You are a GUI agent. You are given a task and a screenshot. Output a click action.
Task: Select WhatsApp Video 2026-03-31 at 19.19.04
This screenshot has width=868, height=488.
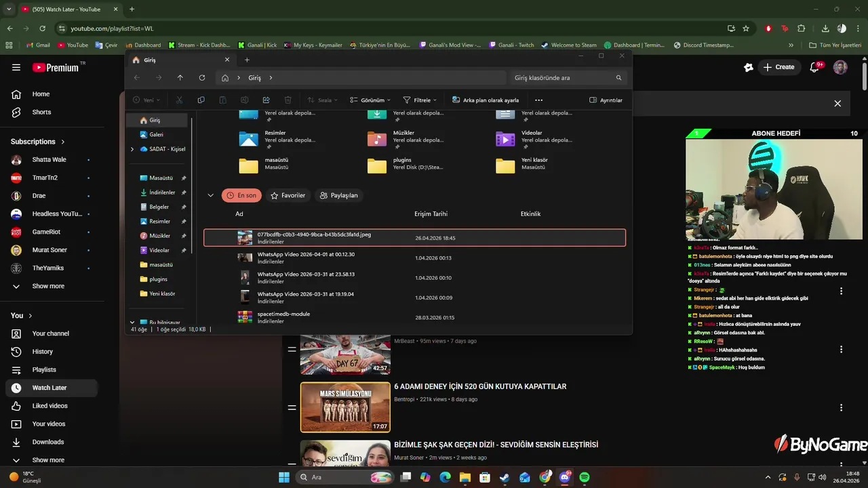point(414,298)
